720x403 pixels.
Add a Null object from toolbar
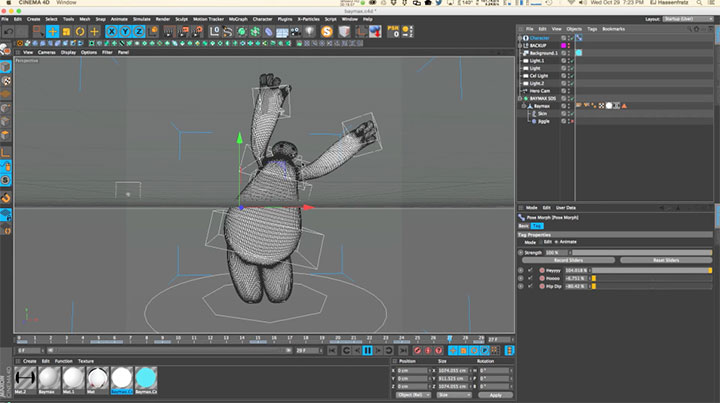click(x=214, y=32)
